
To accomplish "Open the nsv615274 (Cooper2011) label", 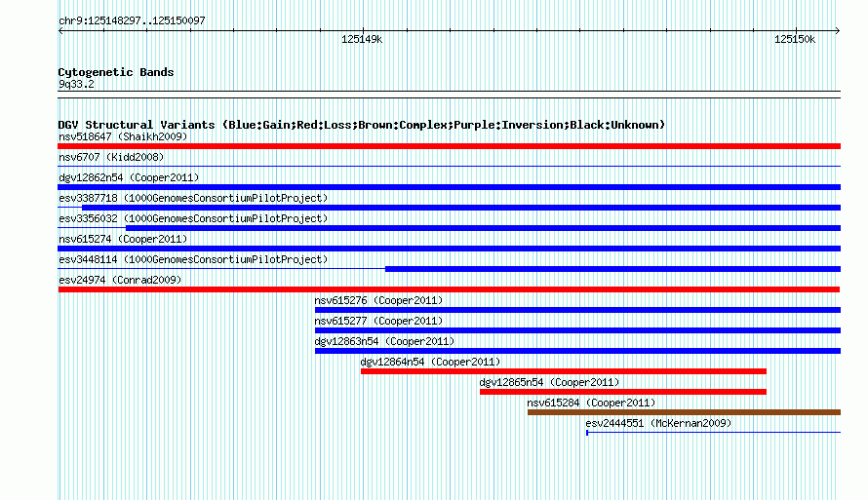I will click(x=123, y=239).
